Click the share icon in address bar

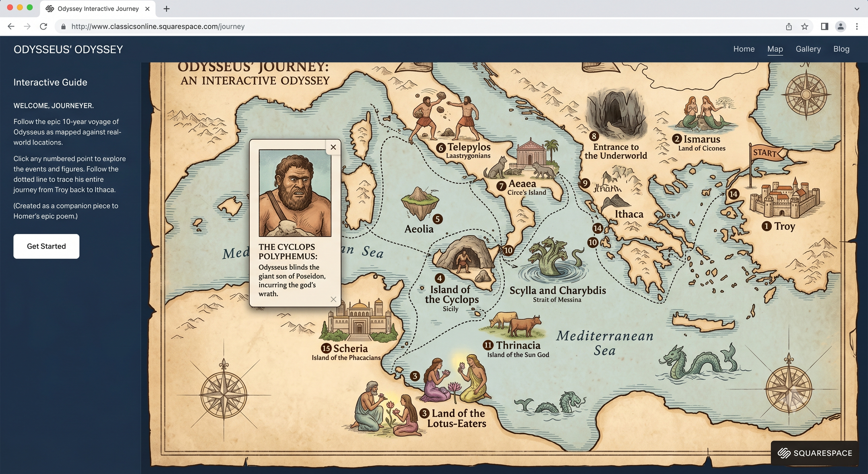click(789, 26)
